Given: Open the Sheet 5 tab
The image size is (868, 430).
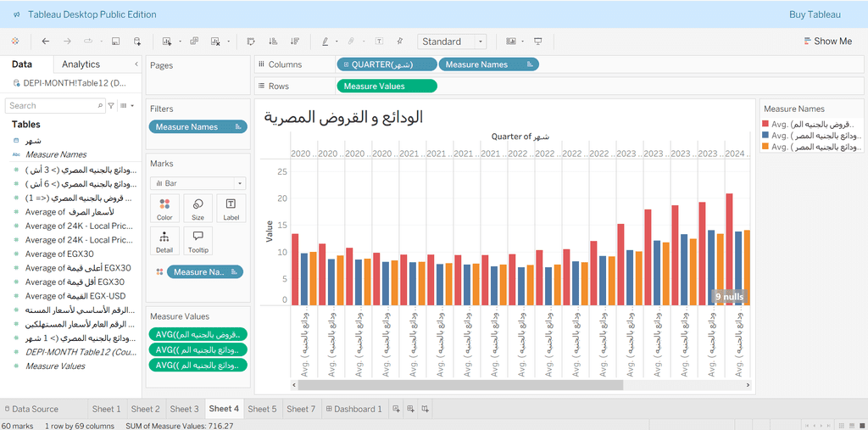Looking at the screenshot, I should point(262,409).
